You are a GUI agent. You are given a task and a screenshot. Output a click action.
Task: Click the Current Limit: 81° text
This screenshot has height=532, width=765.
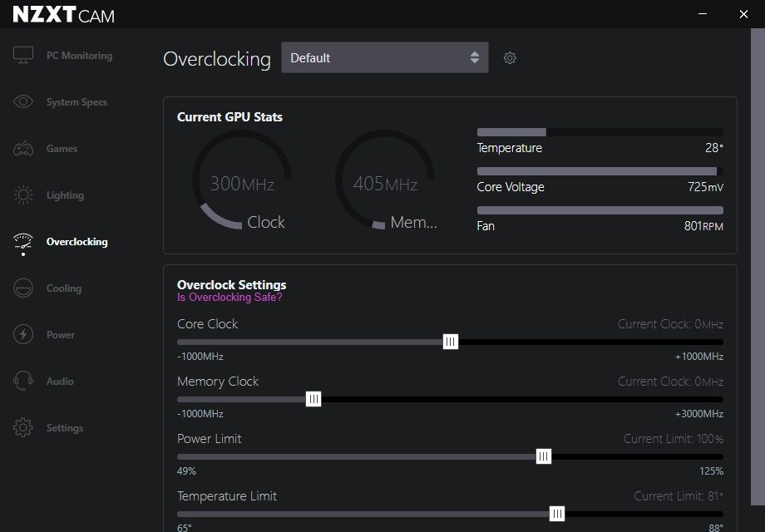pos(679,496)
